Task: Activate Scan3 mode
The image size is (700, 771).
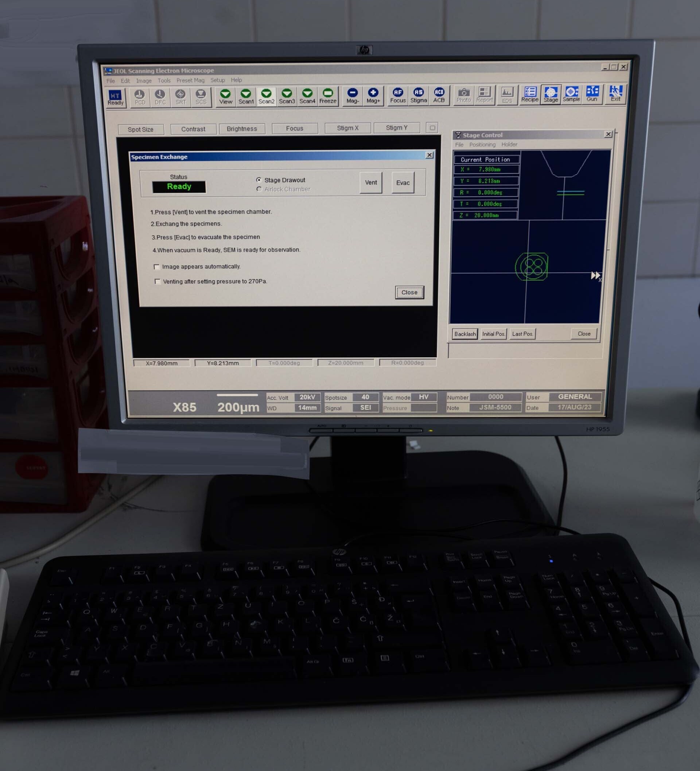Action: [x=287, y=96]
